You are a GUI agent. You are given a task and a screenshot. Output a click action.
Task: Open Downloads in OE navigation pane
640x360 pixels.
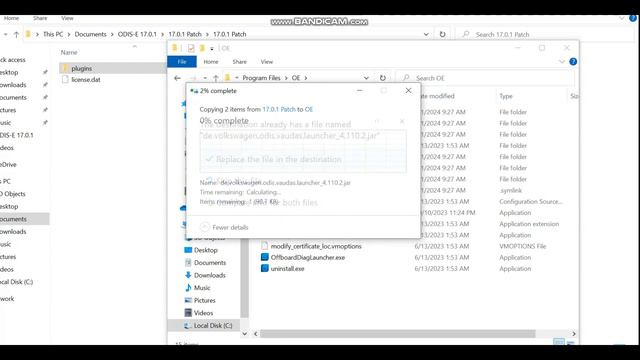(x=209, y=275)
